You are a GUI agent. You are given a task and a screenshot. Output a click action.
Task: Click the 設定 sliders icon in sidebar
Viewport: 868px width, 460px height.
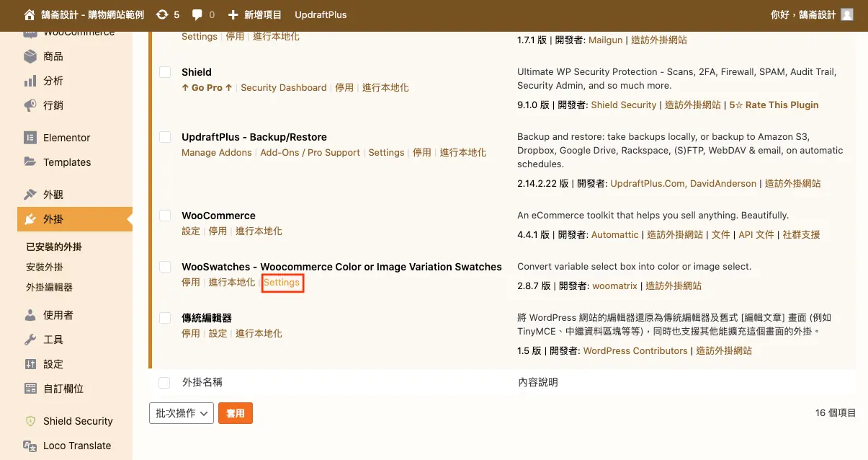click(x=30, y=364)
